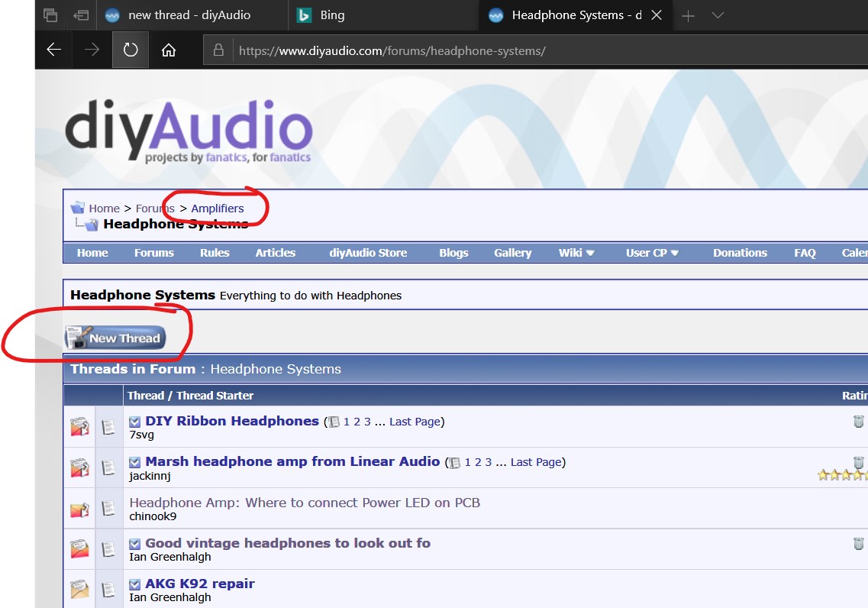Open Good vintage headphones to look out fo thread

288,542
